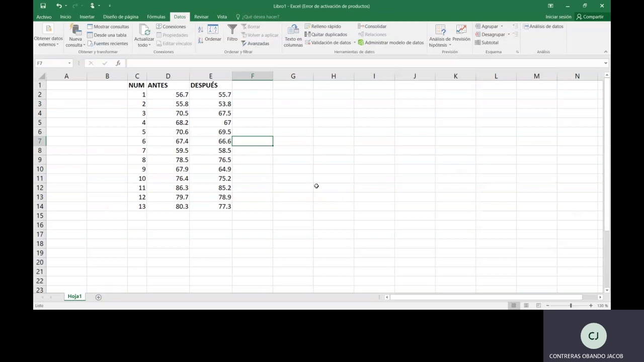Click the formula bar input
Screen dimensions: 644x362
click(x=364, y=63)
